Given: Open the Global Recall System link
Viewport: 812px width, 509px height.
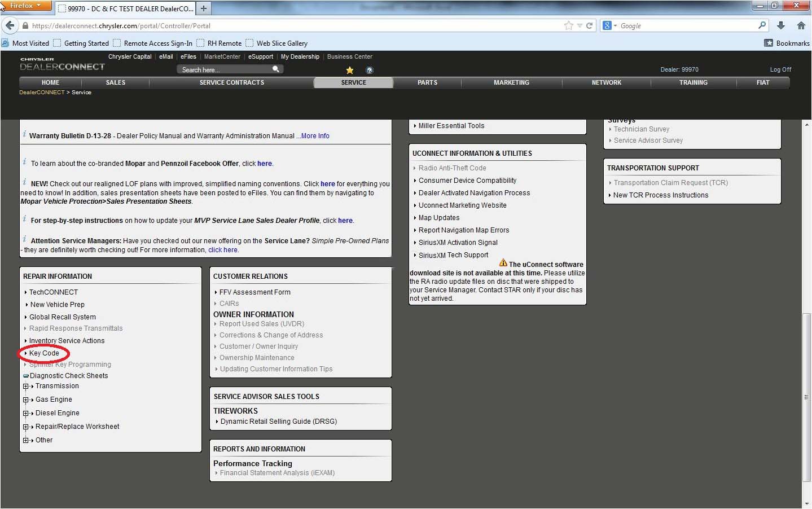Looking at the screenshot, I should click(63, 317).
